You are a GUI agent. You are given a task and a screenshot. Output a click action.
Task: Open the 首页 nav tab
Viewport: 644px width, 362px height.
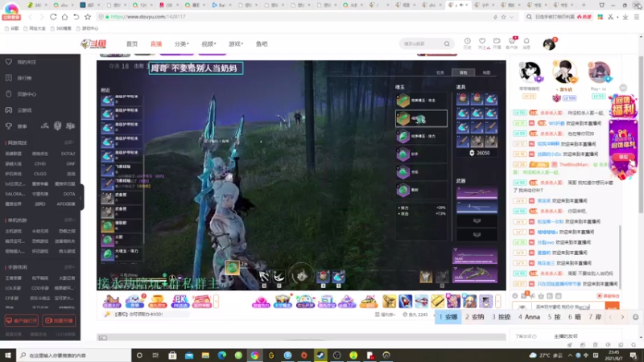pos(132,44)
